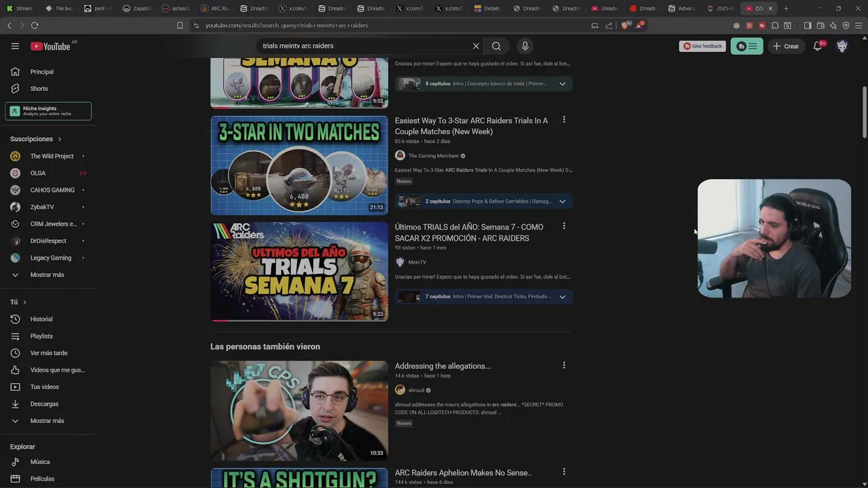This screenshot has height=488, width=868.
Task: Open the Trials Semana 7 thumbnail
Action: coord(299,271)
